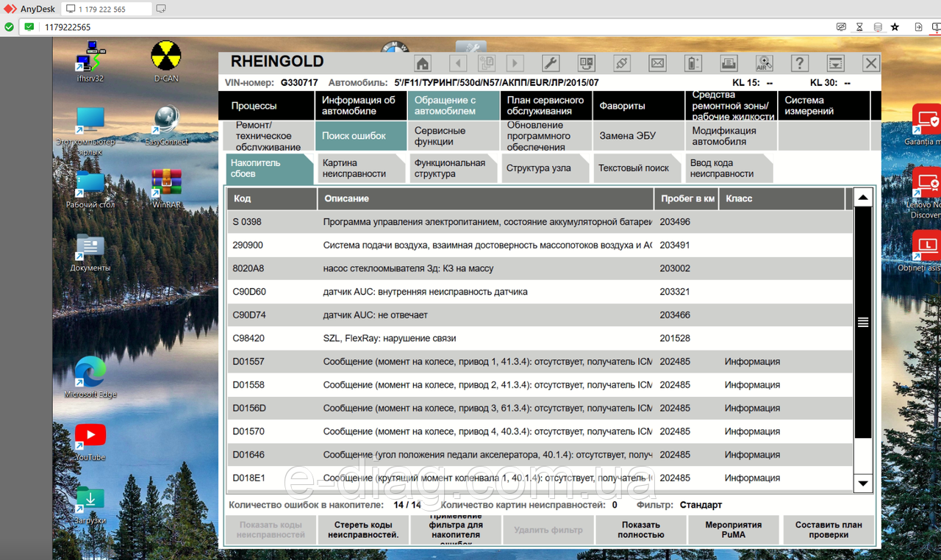This screenshot has width=941, height=560.
Task: Click the fault list scrollbar thumb
Action: click(x=863, y=322)
